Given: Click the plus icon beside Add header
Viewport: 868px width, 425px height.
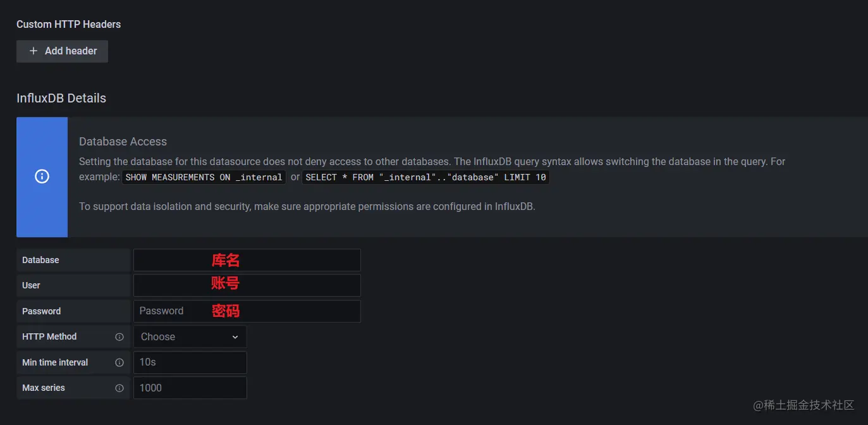Looking at the screenshot, I should click(x=34, y=51).
